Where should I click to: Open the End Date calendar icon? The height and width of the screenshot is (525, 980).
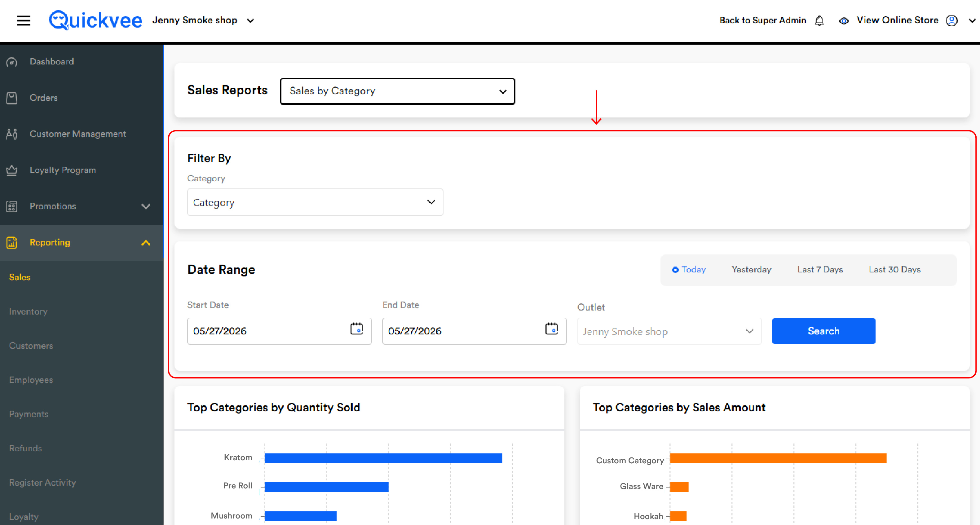551,329
